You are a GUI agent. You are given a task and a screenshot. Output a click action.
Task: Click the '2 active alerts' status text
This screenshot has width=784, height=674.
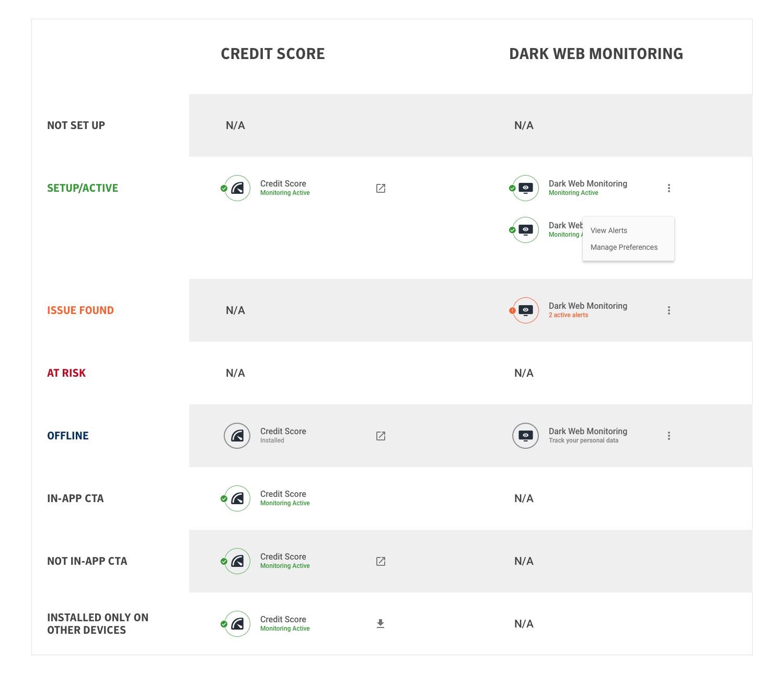[568, 315]
